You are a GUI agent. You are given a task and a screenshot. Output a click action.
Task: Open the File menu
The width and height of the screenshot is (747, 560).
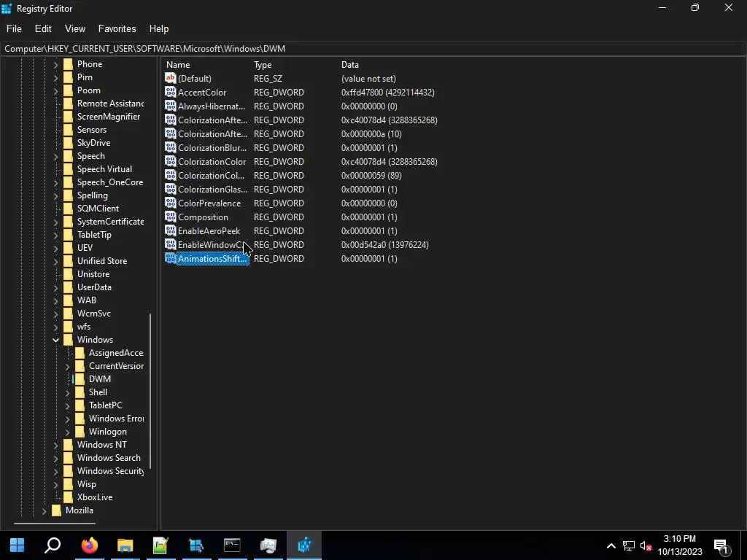click(x=14, y=28)
